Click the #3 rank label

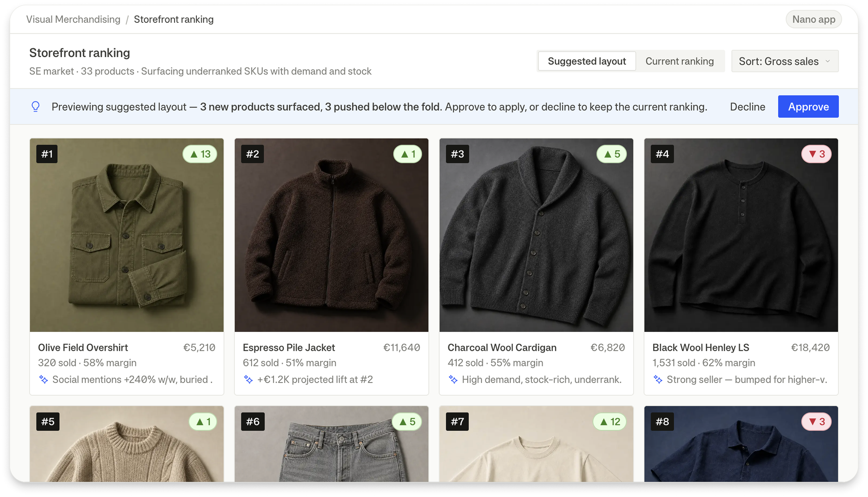click(x=457, y=154)
